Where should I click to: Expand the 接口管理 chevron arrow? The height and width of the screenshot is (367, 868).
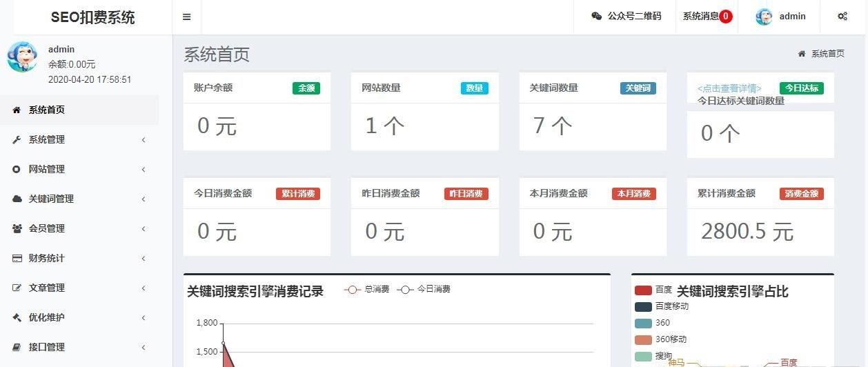click(x=144, y=348)
